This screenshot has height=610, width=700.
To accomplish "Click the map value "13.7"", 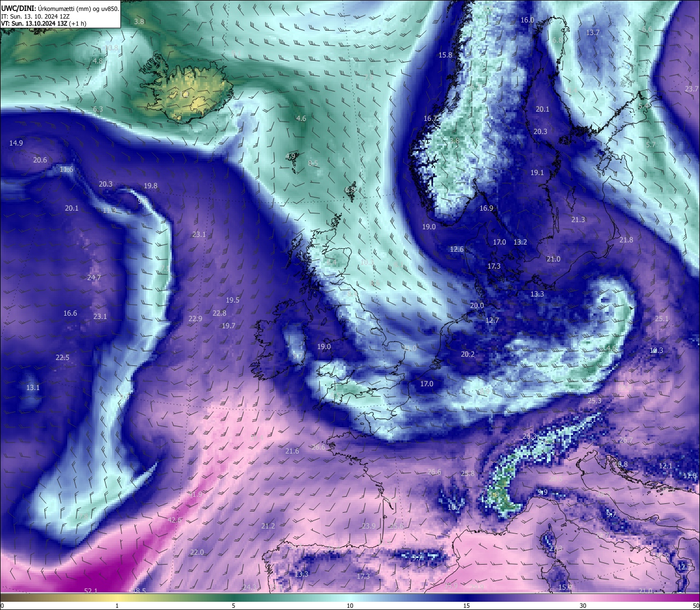I will [x=593, y=33].
